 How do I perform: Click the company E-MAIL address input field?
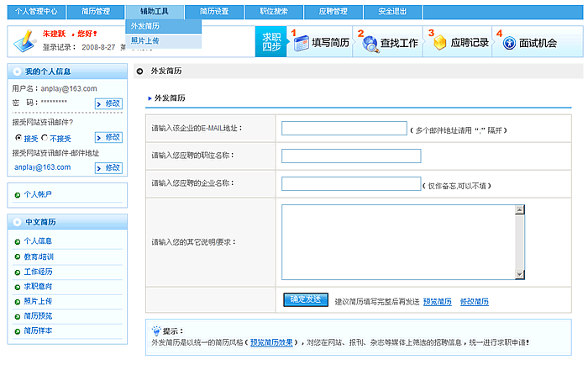[x=344, y=129]
